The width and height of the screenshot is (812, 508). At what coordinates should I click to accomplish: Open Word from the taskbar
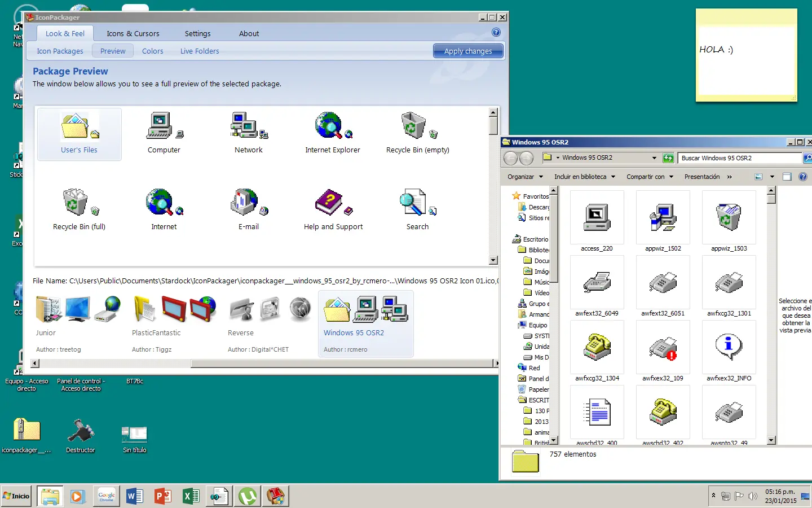click(135, 496)
